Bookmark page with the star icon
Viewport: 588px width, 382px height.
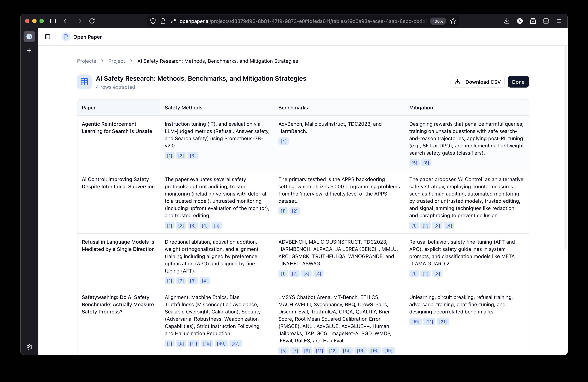(453, 21)
